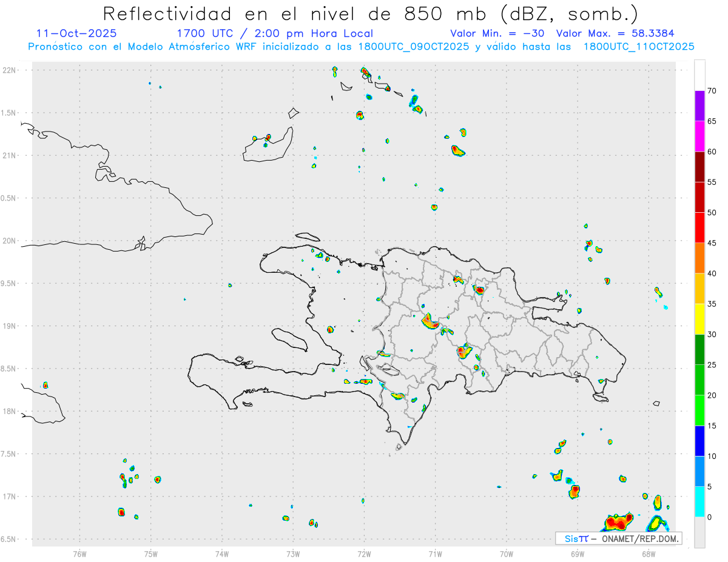This screenshot has height=562, width=728.
Task: Select the maroon 55–60 dBZ color band
Action: point(699,167)
